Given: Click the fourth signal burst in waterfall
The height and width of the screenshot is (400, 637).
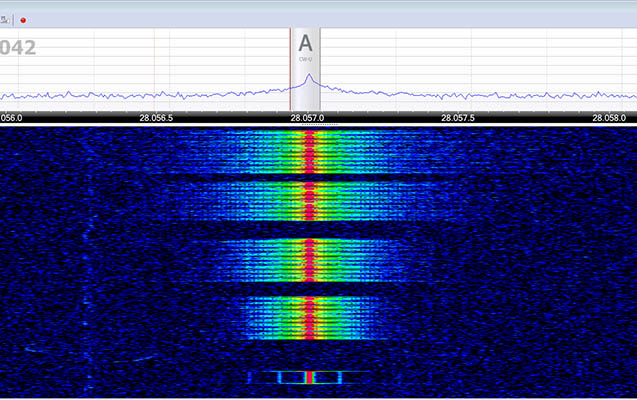Looking at the screenshot, I should [309, 314].
